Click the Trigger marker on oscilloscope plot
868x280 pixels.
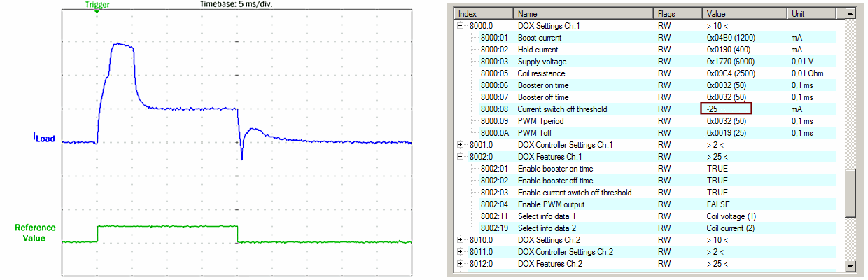click(x=97, y=6)
